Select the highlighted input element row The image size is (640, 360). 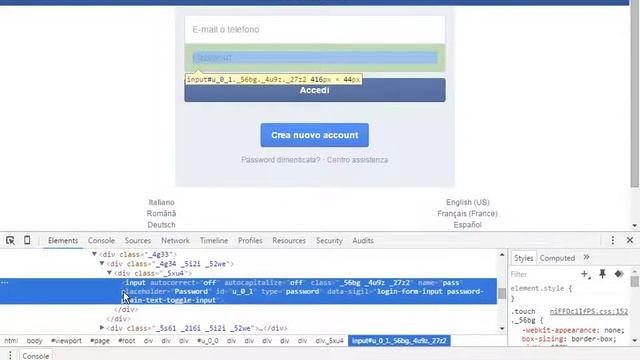click(249, 291)
